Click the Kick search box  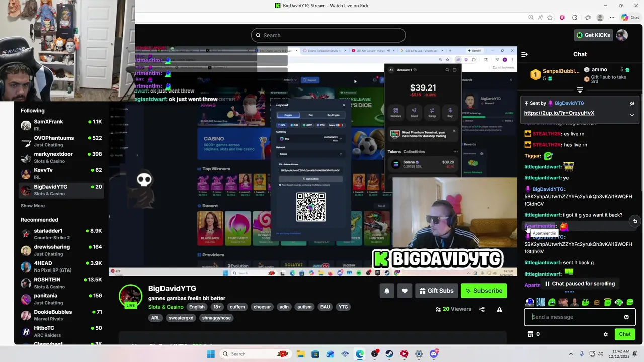328,35
